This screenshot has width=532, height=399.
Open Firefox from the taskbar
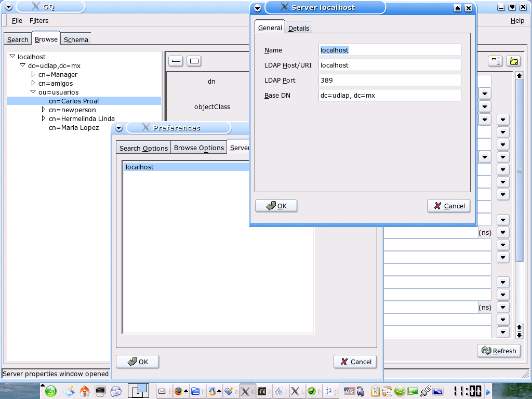pyautogui.click(x=178, y=391)
